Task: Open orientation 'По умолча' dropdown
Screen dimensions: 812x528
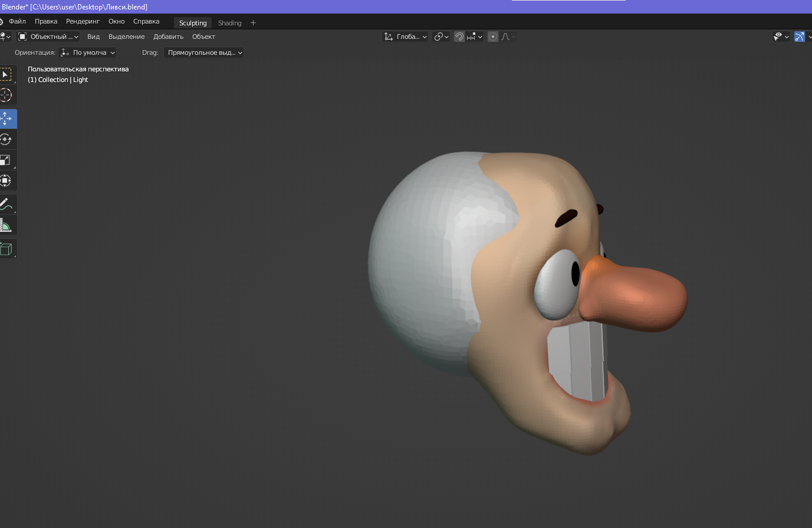Action: point(88,53)
